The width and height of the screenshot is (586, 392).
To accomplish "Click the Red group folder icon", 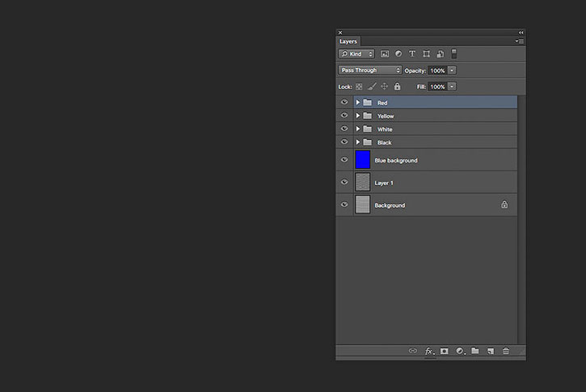I will click(x=368, y=102).
